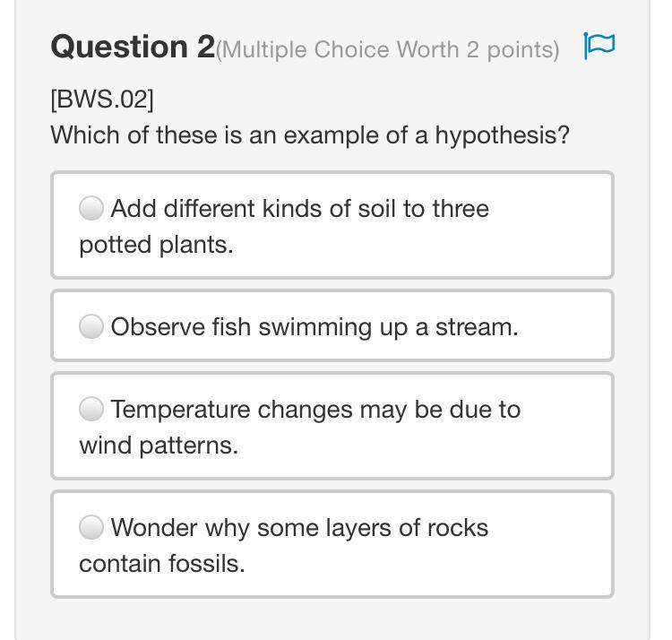This screenshot has width=672, height=640.
Task: Click the 'Wonder why some layers of rocks' text
Action: (x=299, y=527)
